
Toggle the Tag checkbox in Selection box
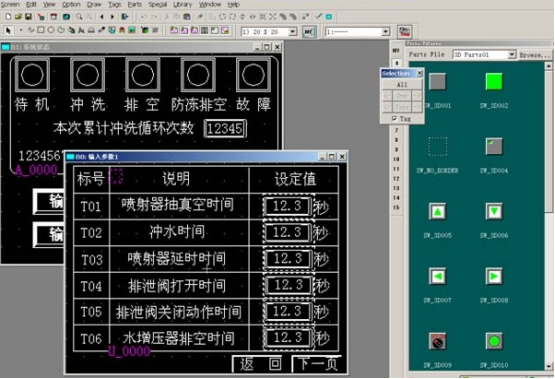click(x=394, y=119)
